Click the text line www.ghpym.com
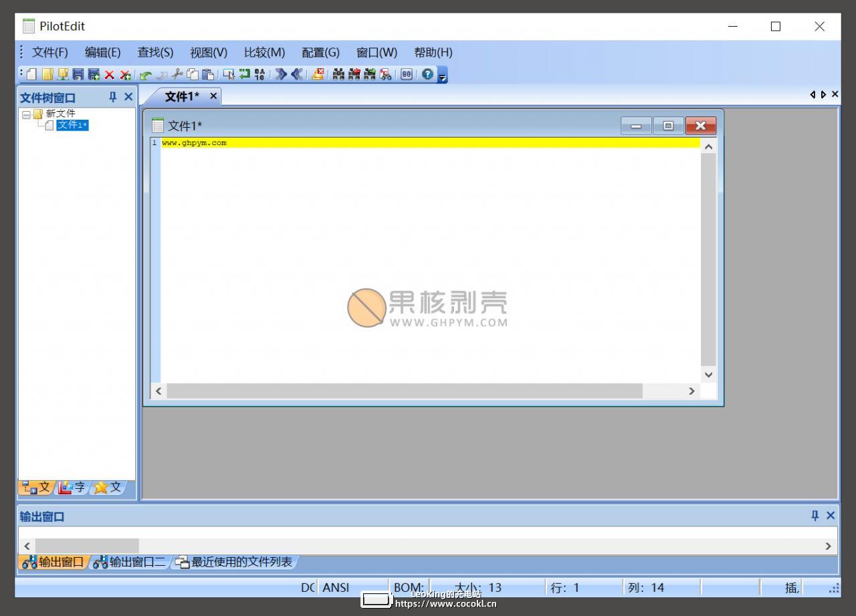 (x=194, y=142)
